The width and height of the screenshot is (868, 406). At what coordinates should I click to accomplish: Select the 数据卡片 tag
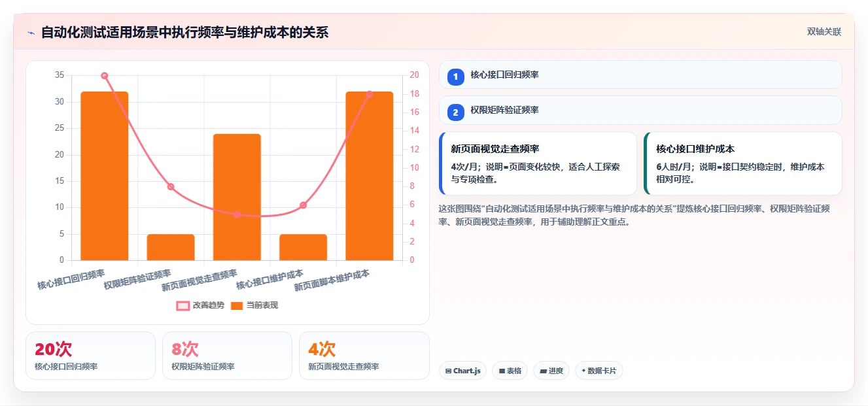pyautogui.click(x=599, y=371)
